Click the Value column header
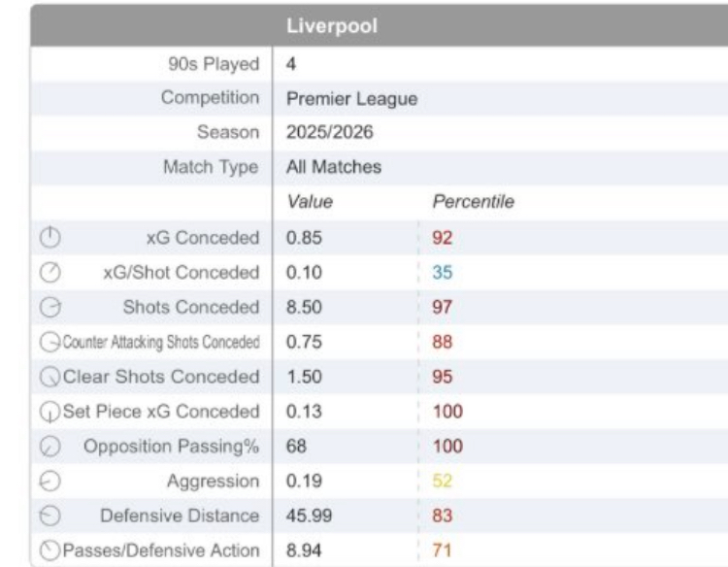The height and width of the screenshot is (567, 728). pyautogui.click(x=310, y=202)
